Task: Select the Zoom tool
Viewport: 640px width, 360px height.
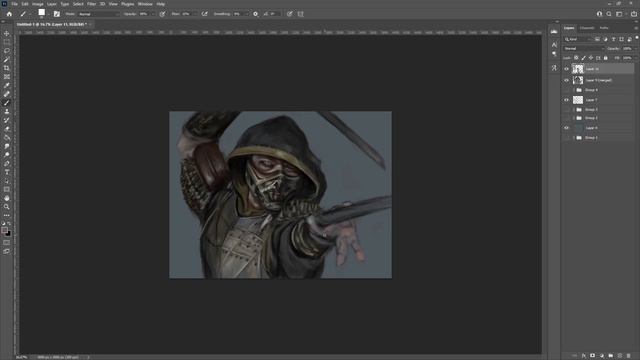Action: click(x=7, y=207)
